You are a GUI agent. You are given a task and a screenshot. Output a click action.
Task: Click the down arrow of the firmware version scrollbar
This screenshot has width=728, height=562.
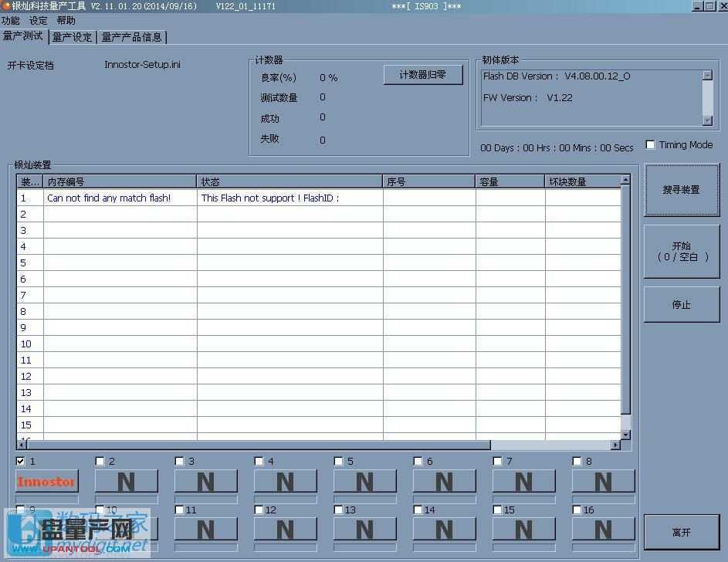tap(708, 120)
